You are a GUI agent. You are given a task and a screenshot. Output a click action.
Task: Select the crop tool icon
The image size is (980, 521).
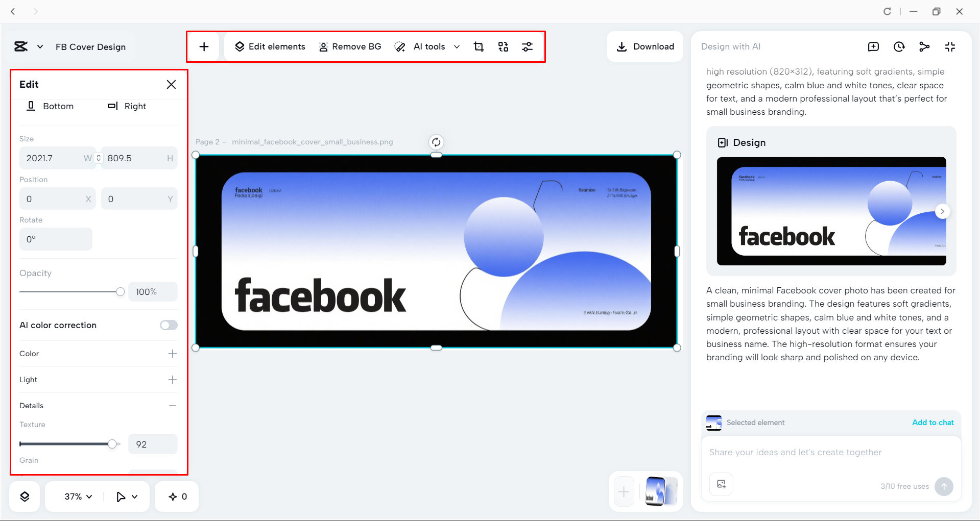[479, 46]
